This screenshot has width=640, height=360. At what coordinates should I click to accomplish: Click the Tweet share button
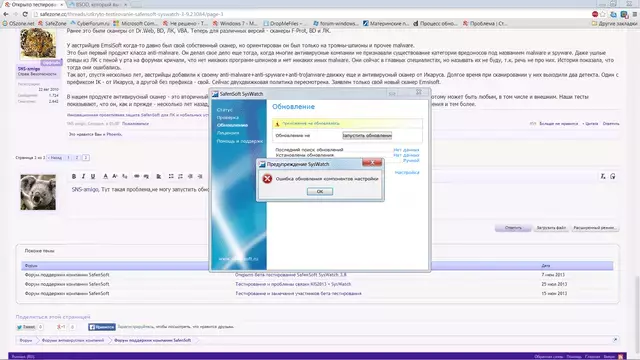(26, 327)
